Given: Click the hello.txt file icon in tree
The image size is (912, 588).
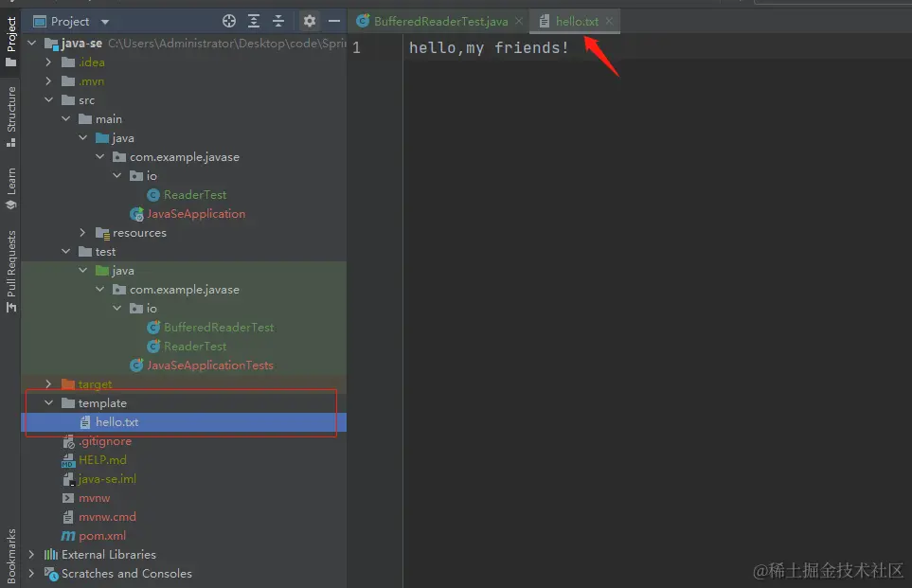Looking at the screenshot, I should 85,422.
